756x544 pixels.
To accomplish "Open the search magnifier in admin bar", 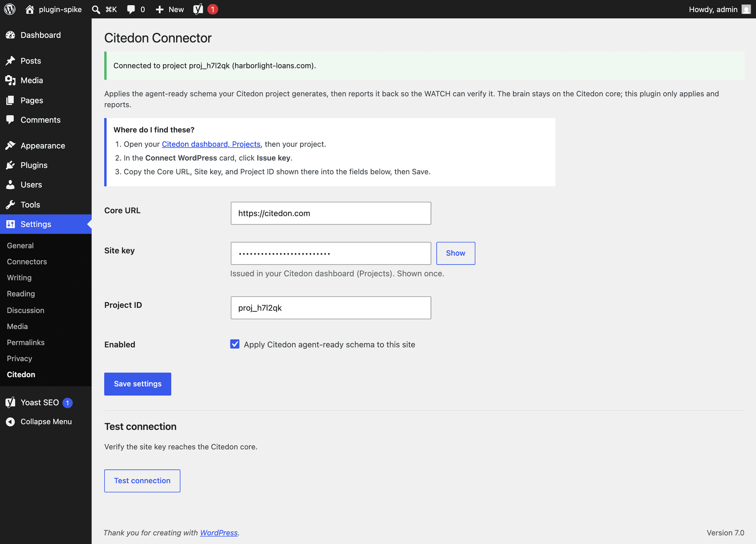I will pos(96,9).
